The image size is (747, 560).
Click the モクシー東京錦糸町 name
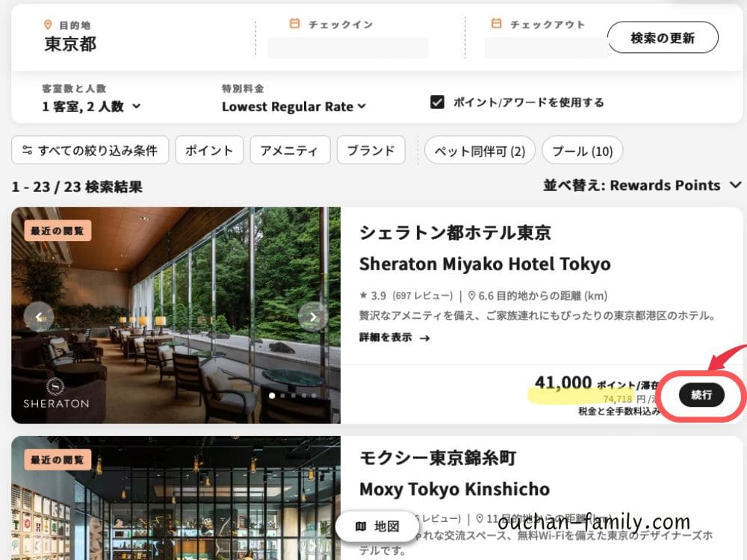pos(438,458)
